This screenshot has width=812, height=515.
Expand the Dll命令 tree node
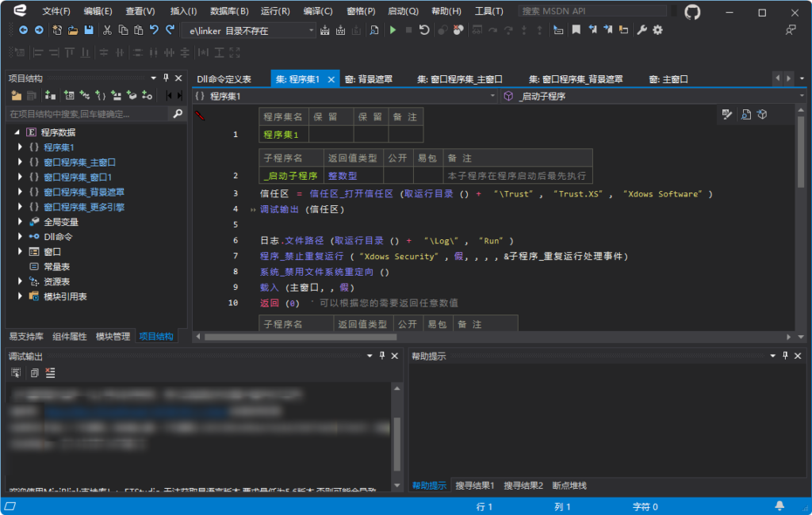[x=20, y=237]
